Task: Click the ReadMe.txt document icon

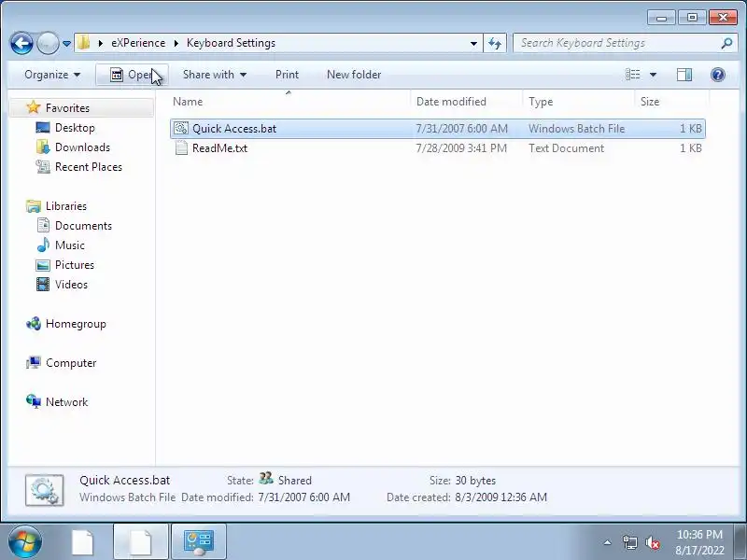Action: click(x=181, y=148)
